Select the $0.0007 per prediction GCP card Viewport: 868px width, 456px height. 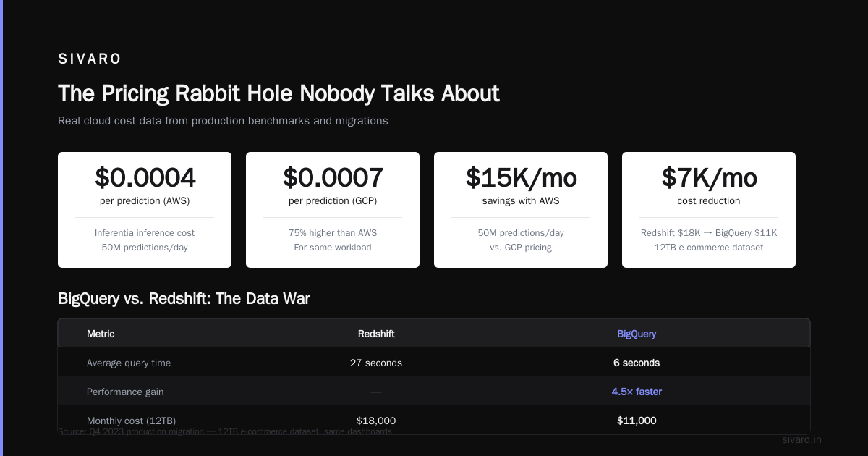[333, 210]
